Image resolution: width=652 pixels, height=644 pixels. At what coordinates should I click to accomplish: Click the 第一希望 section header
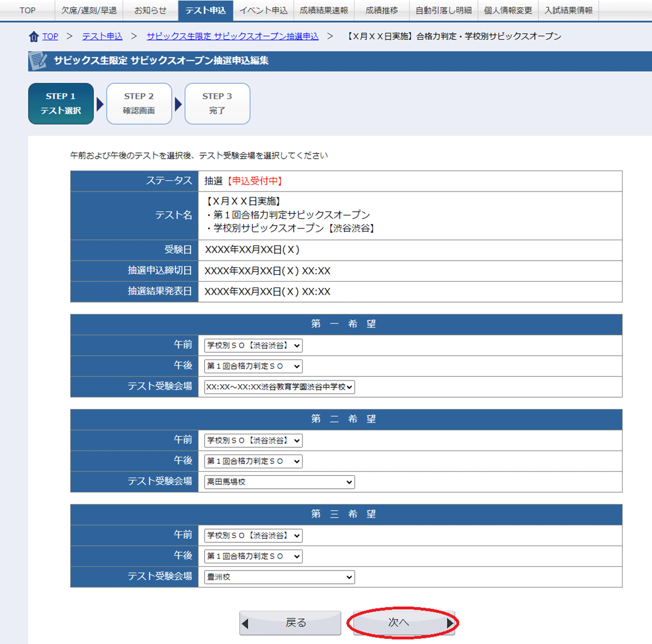pos(346,324)
